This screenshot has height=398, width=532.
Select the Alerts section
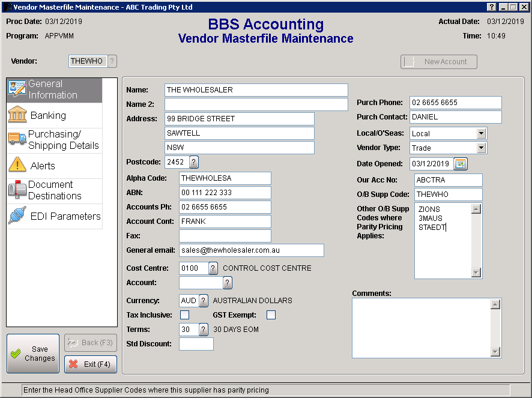click(x=54, y=166)
